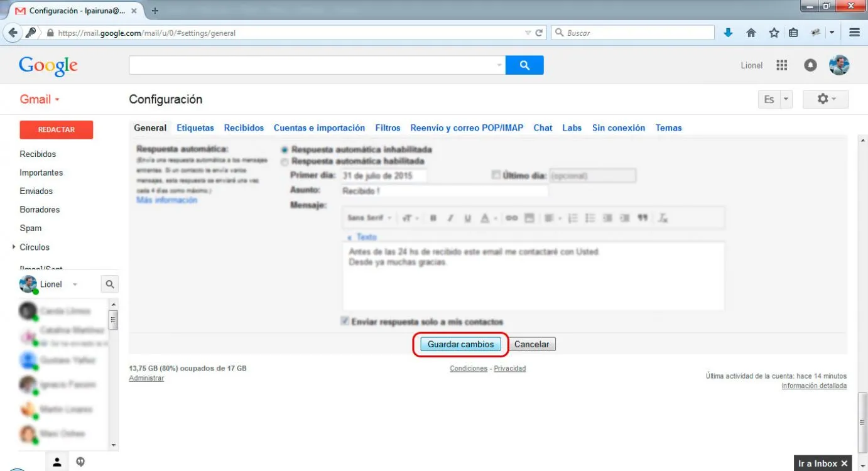
Task: Click the Cancelar button
Action: 532,344
